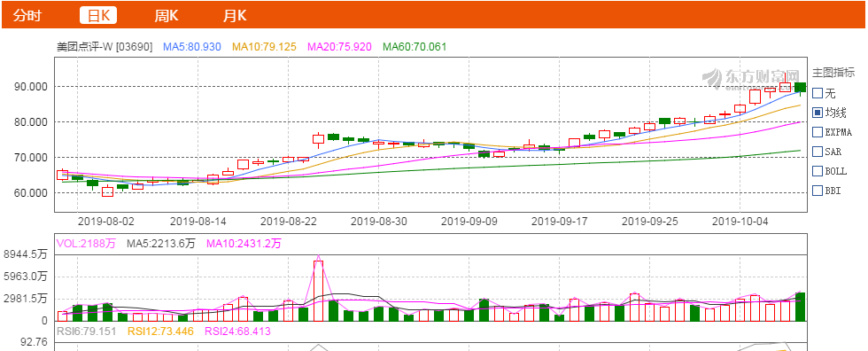Click the 5963.0万 volume axis label
The image size is (868, 351).
pos(26,277)
